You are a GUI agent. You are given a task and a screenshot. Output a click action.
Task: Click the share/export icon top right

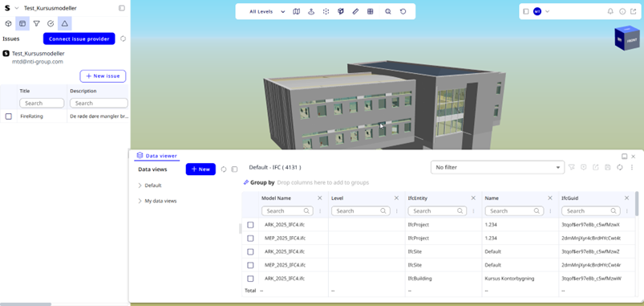(x=633, y=11)
